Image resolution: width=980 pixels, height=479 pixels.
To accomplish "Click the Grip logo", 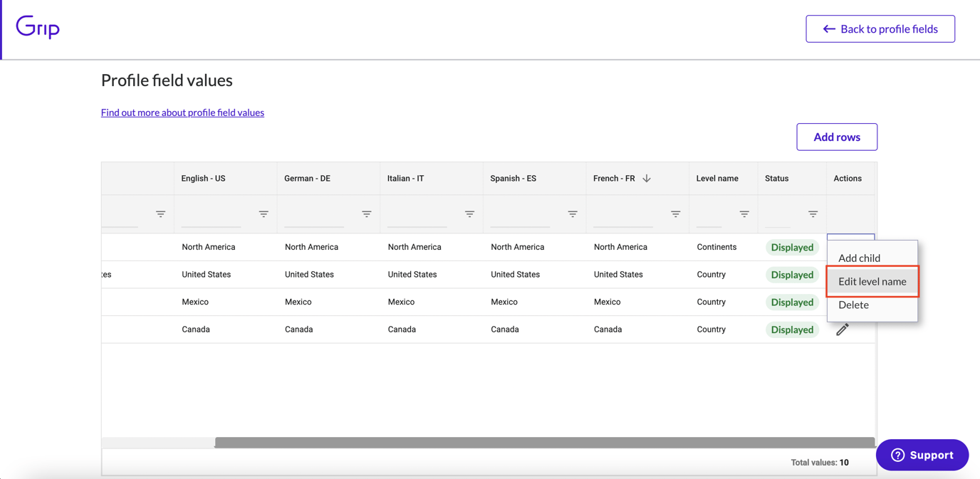I will tap(38, 27).
